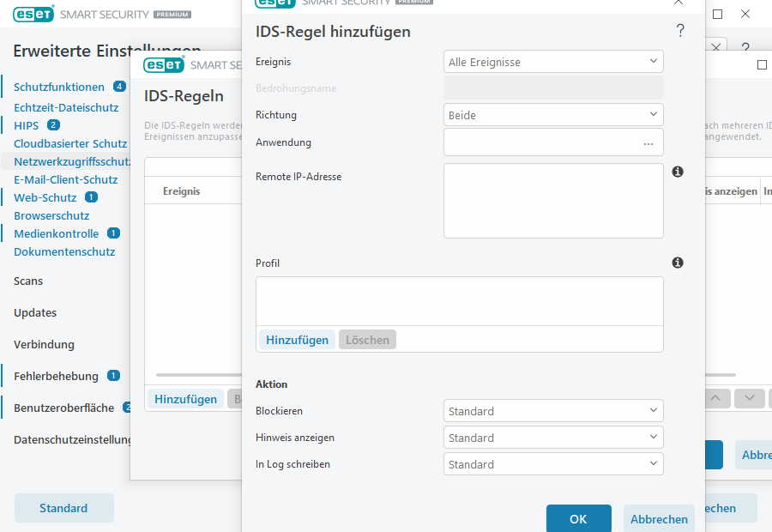This screenshot has height=532, width=772.
Task: Click the move-down arrow in the IDS-Regeln list
Action: pyautogui.click(x=749, y=398)
